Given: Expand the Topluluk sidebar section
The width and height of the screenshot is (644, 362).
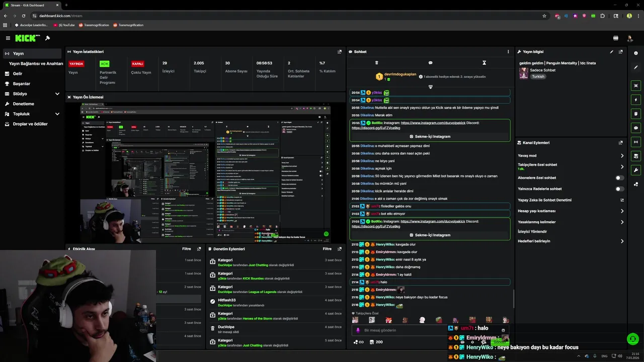Looking at the screenshot, I should tap(57, 114).
